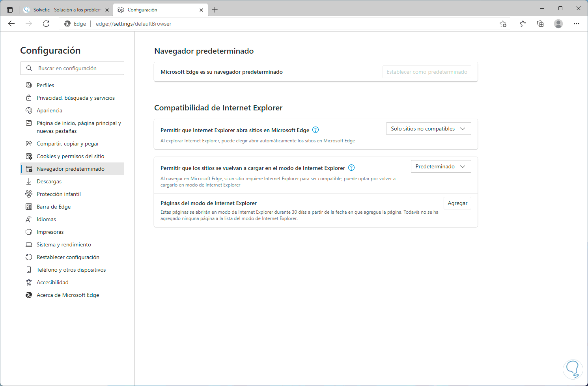
Task: Open the Descargas settings section
Action: pyautogui.click(x=49, y=181)
